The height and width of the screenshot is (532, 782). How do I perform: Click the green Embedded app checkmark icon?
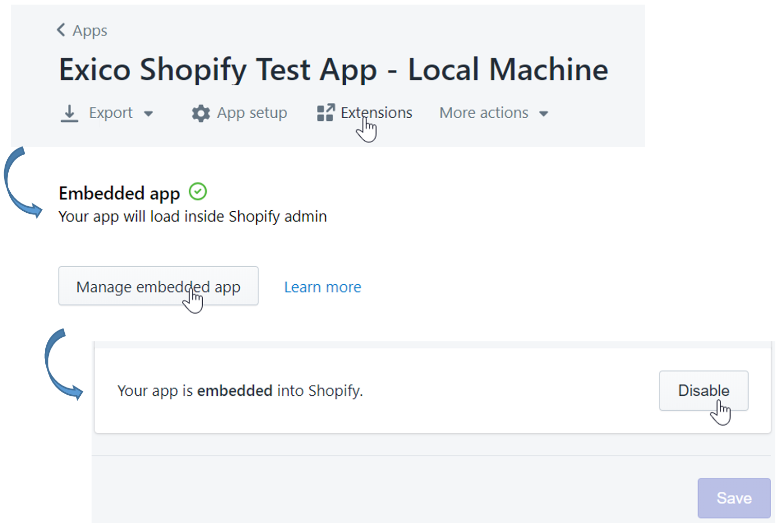(198, 192)
